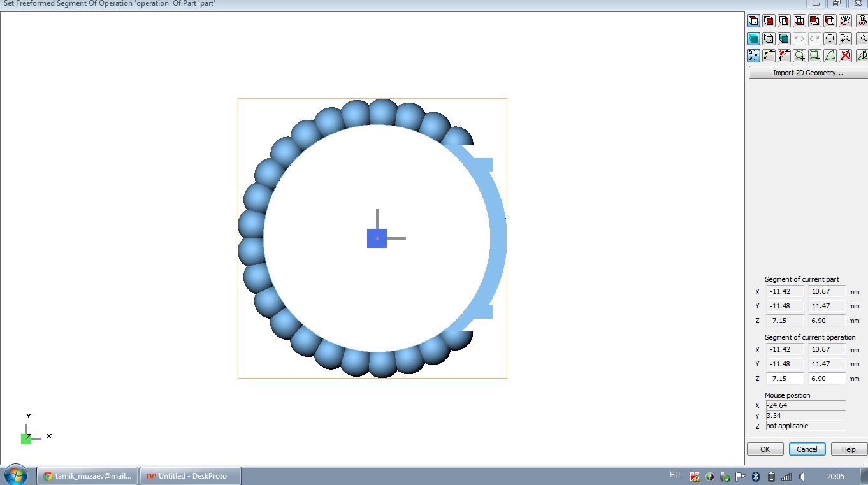Viewport: 868px width, 485px height.
Task: Pick the add rectangle segment tool
Action: click(x=814, y=55)
